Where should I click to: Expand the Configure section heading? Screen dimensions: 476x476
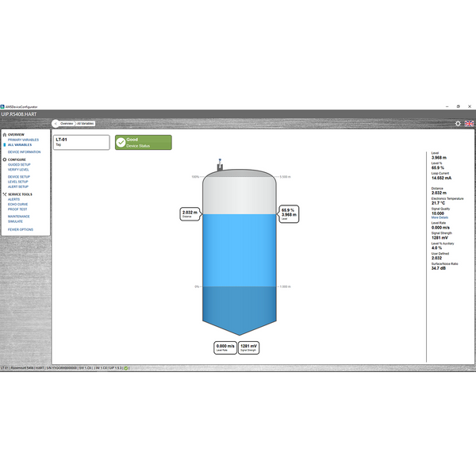pyautogui.click(x=17, y=159)
